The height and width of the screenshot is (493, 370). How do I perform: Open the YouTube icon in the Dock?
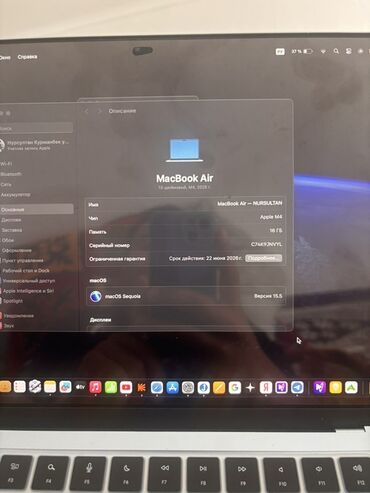pos(126,387)
